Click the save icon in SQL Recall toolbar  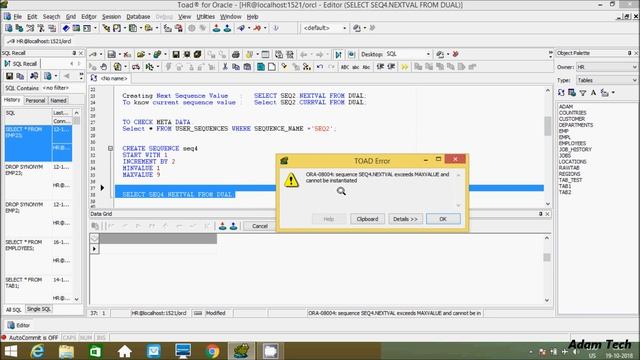pyautogui.click(x=9, y=76)
